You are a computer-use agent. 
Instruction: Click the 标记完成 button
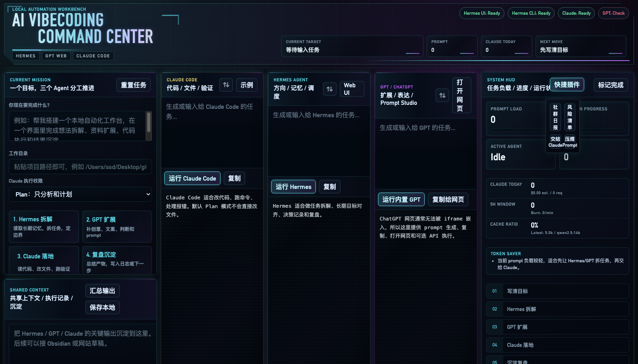(x=611, y=85)
